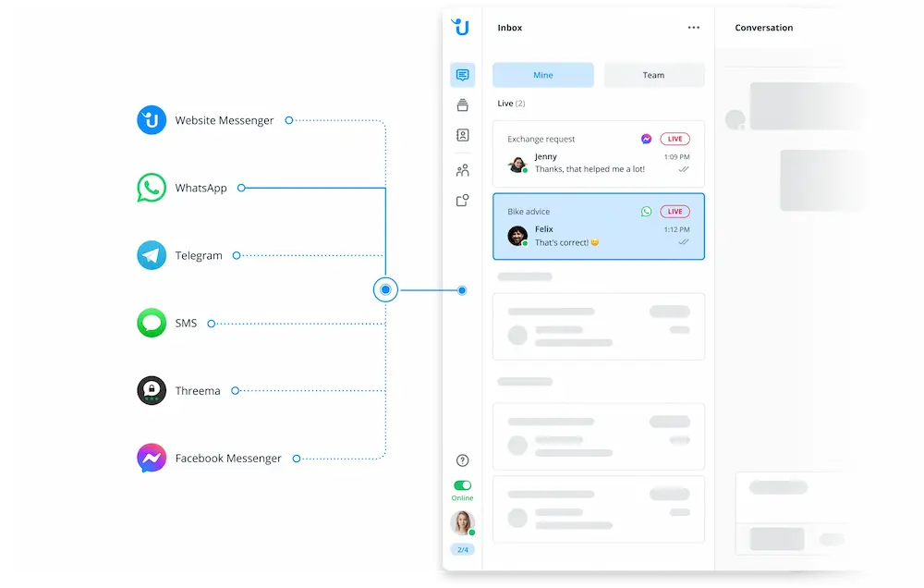Click the 2/4 capacity badge
Image resolution: width=924 pixels, height=588 pixels.
(462, 548)
